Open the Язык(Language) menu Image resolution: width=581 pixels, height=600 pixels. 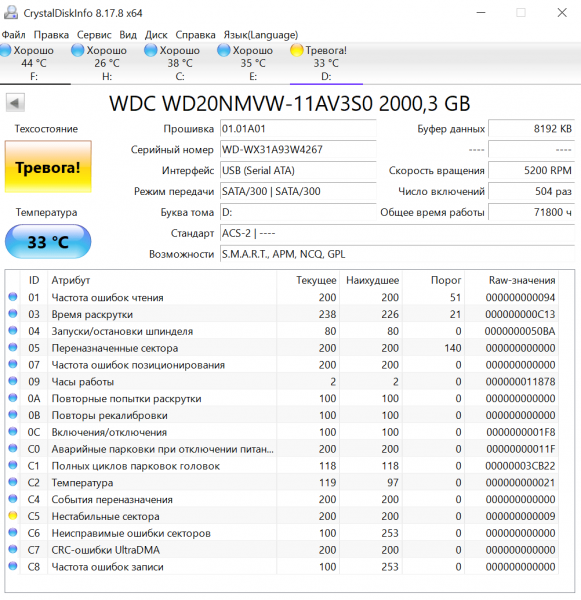(x=261, y=35)
